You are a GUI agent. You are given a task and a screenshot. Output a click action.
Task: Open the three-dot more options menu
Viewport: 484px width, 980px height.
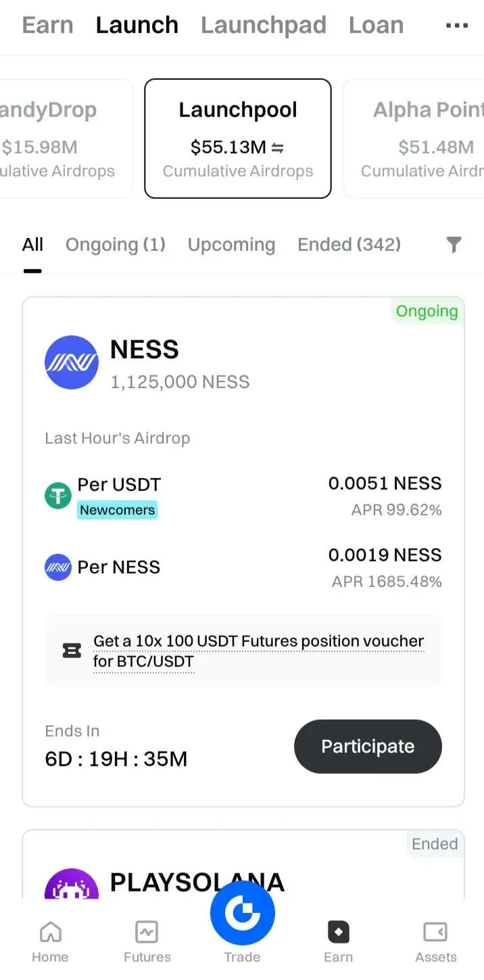[x=456, y=26]
